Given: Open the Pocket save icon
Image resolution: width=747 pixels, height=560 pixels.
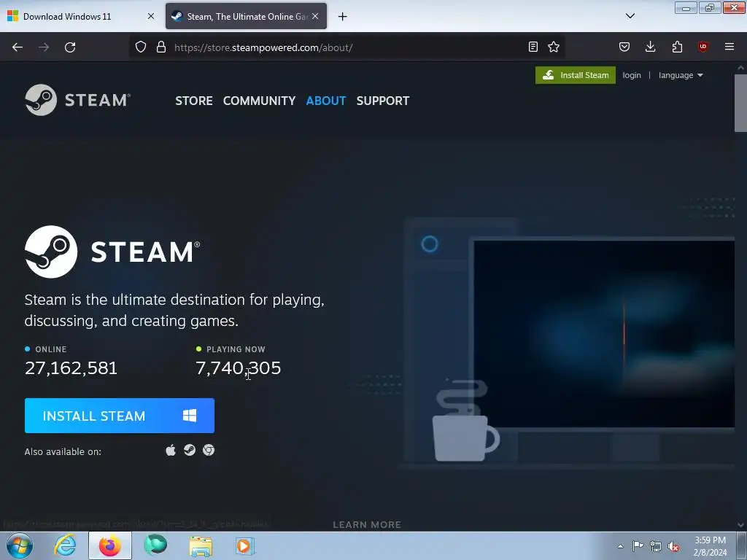Looking at the screenshot, I should click(x=624, y=47).
